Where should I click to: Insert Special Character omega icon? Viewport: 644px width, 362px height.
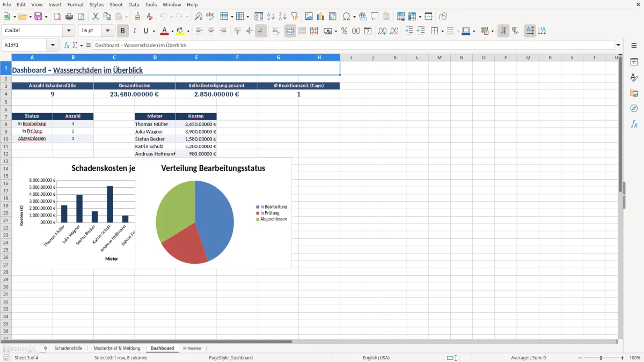(347, 17)
